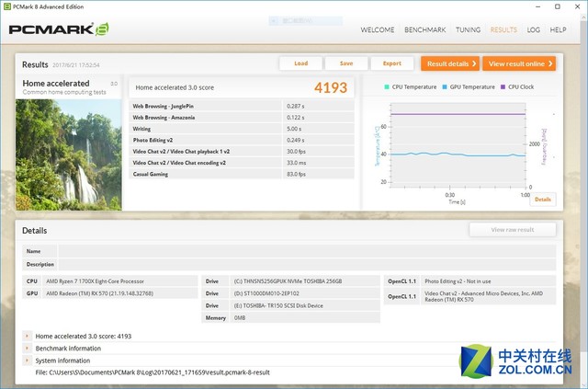The width and height of the screenshot is (588, 389).
Task: Open Result details
Action: [450, 63]
